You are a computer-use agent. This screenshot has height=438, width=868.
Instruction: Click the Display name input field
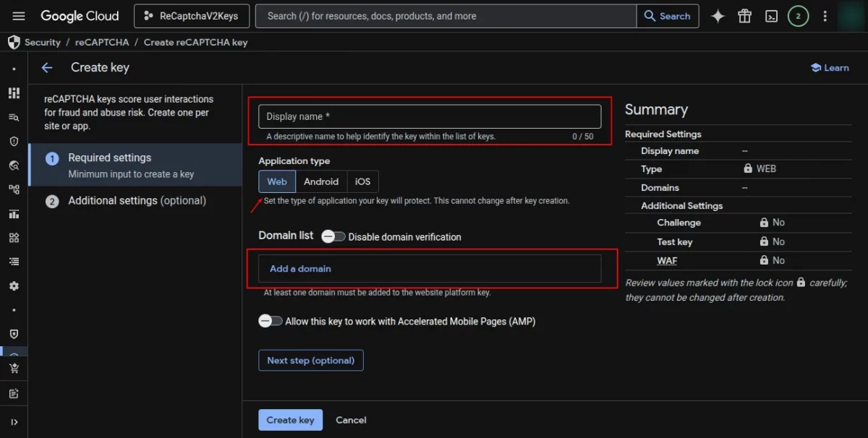click(430, 116)
